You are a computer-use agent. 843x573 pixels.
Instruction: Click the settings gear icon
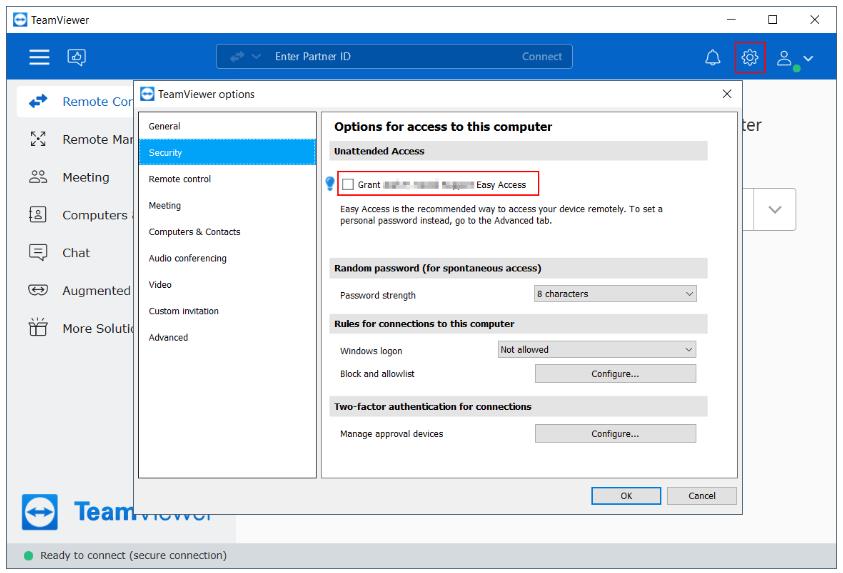(x=749, y=58)
